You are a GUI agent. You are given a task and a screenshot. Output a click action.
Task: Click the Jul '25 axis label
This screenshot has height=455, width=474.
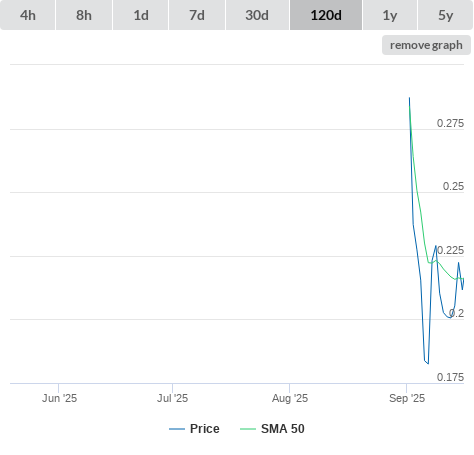173,398
